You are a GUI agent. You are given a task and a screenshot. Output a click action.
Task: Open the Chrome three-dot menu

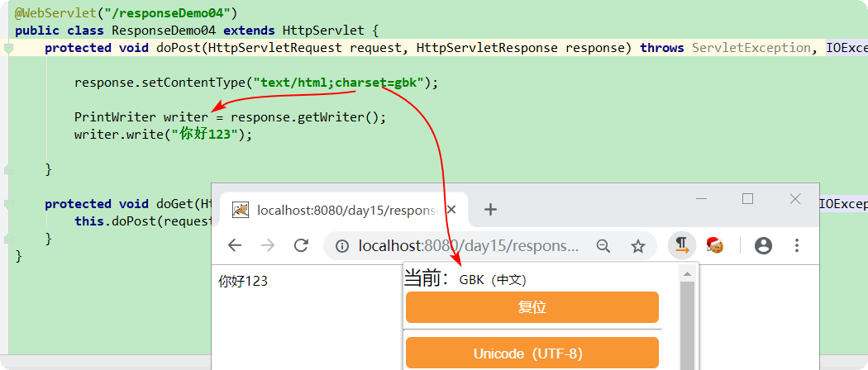797,245
